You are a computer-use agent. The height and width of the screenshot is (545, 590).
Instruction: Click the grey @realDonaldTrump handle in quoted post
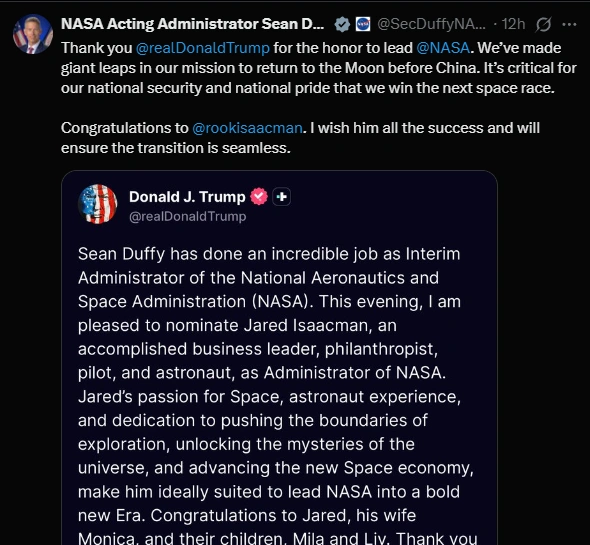click(x=187, y=216)
